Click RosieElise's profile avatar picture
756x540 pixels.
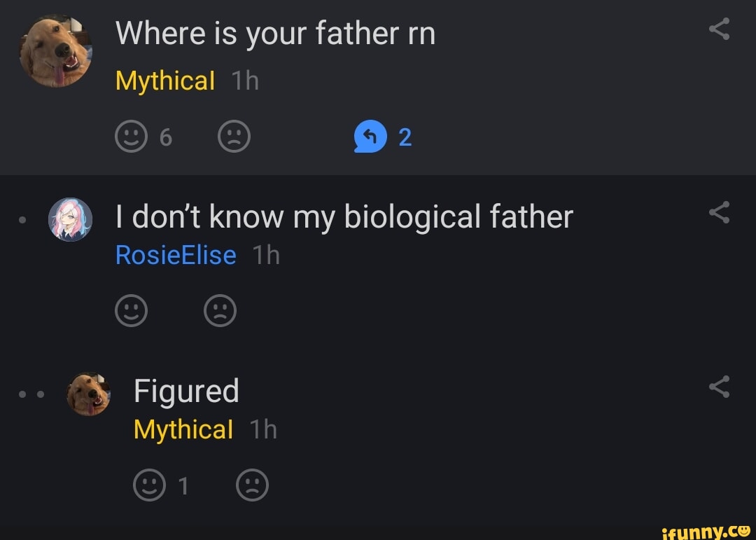(69, 219)
